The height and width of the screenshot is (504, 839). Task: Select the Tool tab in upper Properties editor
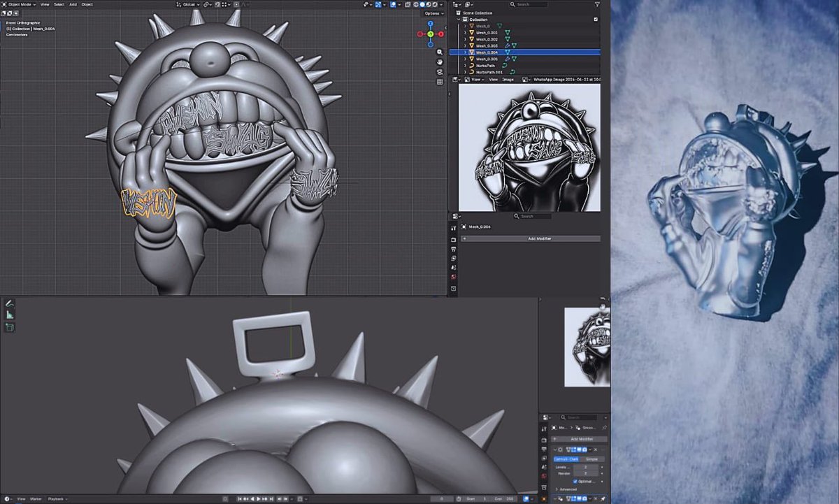(x=453, y=228)
